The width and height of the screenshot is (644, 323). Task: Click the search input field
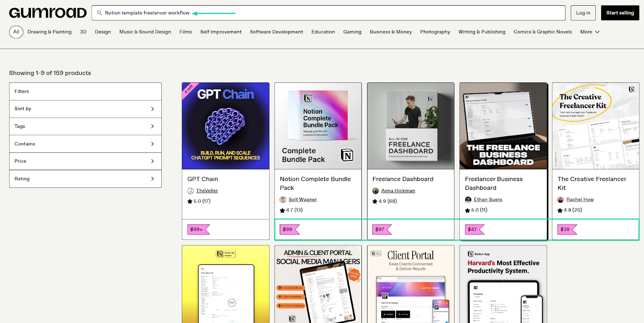click(x=328, y=13)
